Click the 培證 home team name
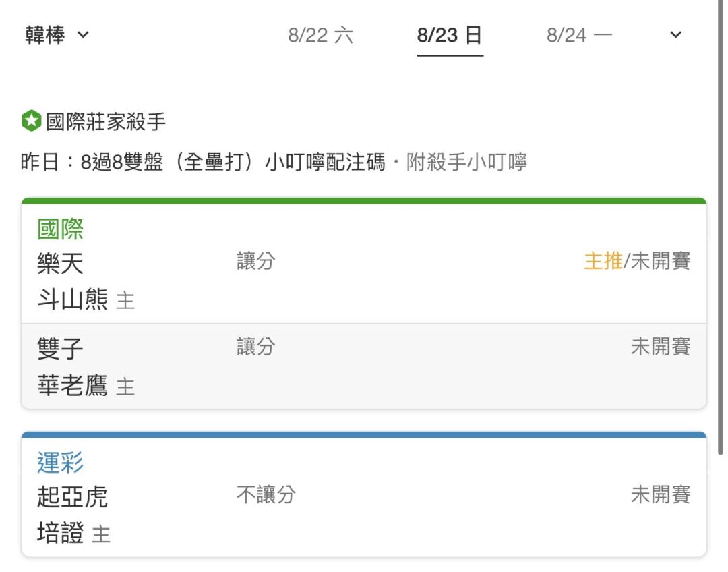The image size is (728, 572). click(61, 532)
